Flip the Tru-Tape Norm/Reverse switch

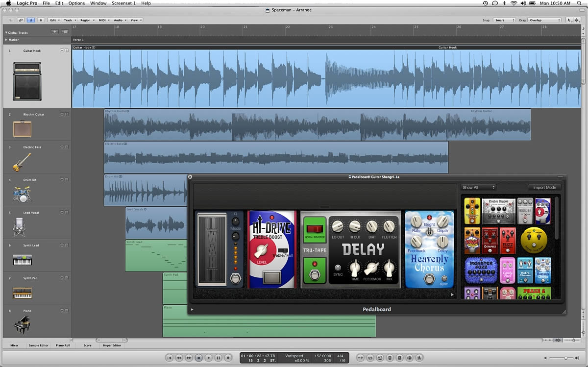tap(315, 229)
